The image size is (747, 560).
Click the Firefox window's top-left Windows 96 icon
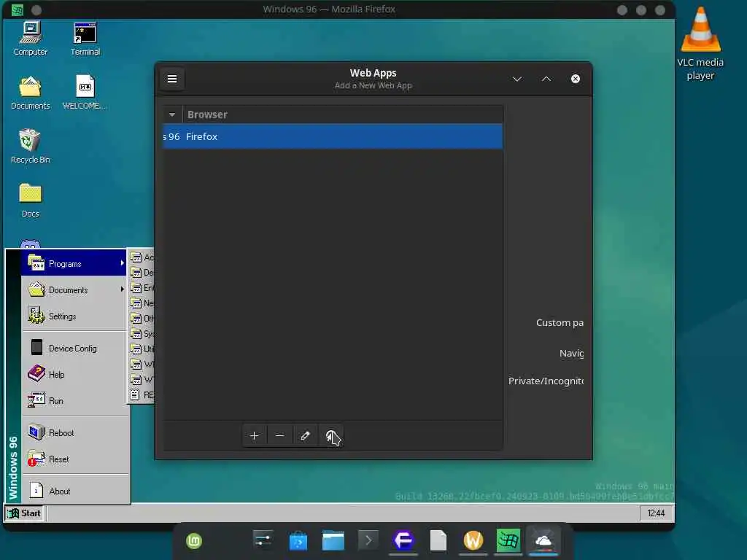click(18, 9)
